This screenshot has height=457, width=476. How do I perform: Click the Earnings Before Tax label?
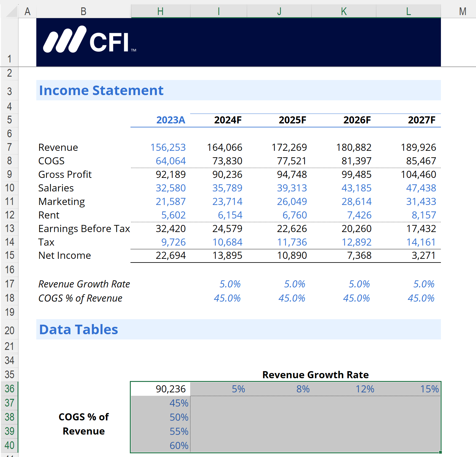pos(84,229)
